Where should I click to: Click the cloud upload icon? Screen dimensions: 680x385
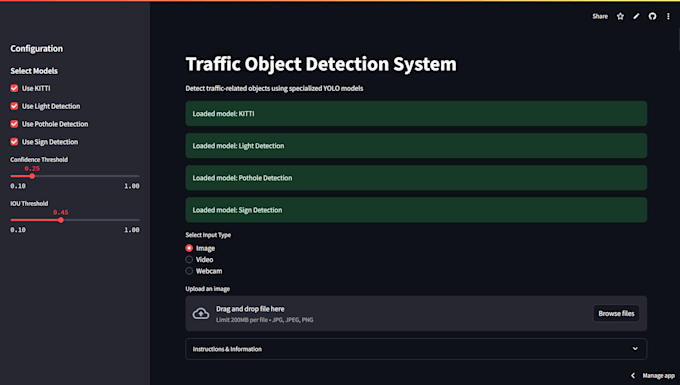(201, 313)
